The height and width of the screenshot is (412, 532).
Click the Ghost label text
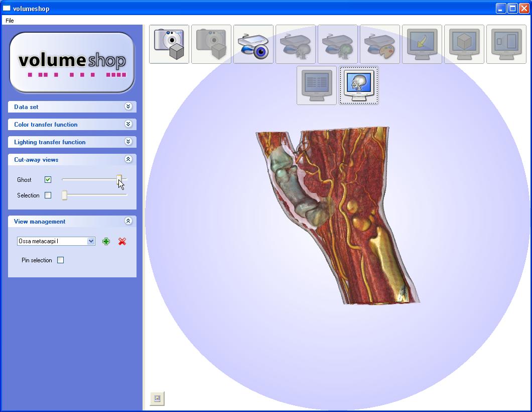point(24,180)
